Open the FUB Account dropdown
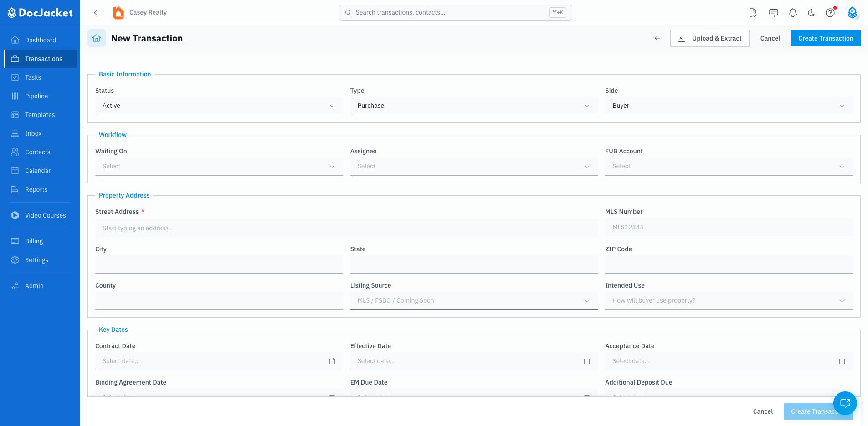The width and height of the screenshot is (868, 426). [729, 166]
